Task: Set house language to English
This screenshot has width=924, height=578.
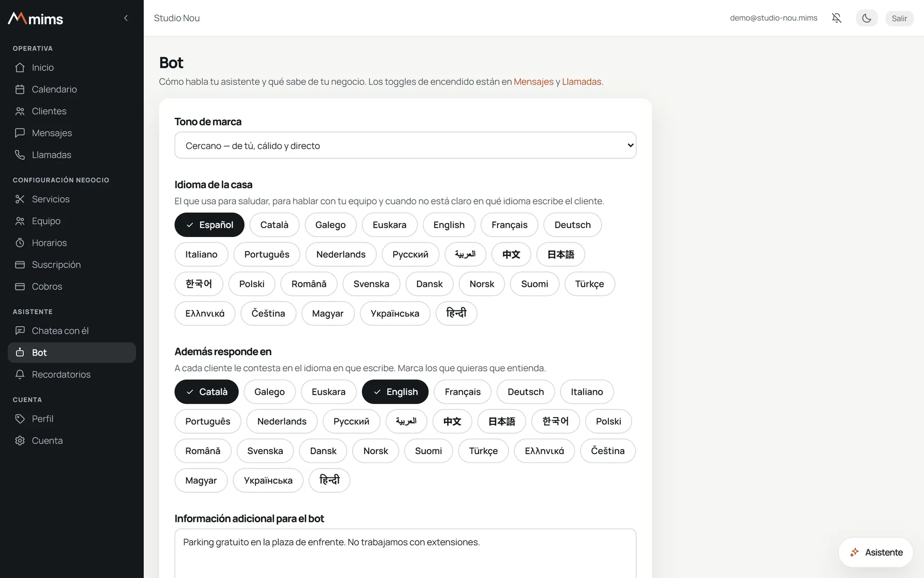Action: (449, 225)
